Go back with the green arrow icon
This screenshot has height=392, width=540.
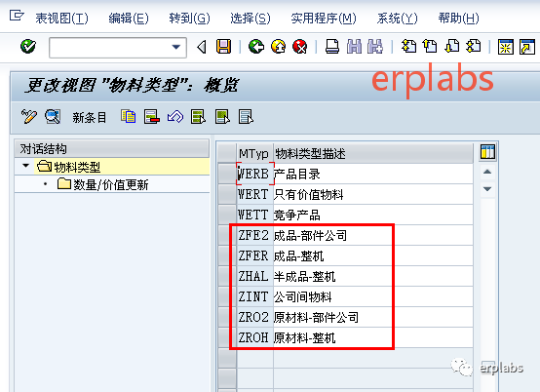click(256, 47)
